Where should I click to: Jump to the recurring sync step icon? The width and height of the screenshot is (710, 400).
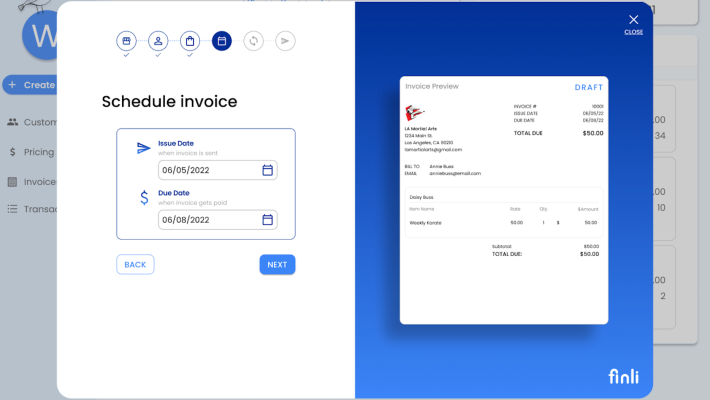click(254, 41)
